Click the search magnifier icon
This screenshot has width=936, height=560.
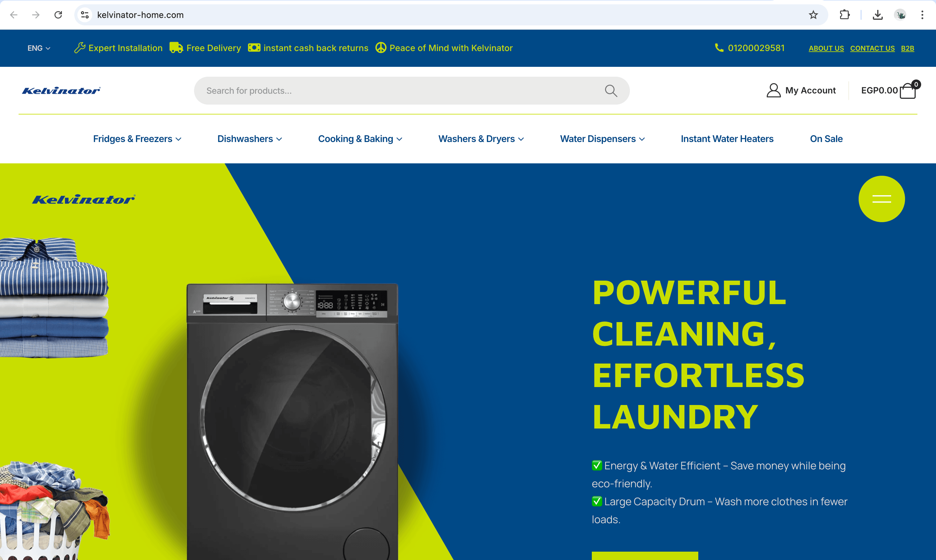[x=611, y=91]
